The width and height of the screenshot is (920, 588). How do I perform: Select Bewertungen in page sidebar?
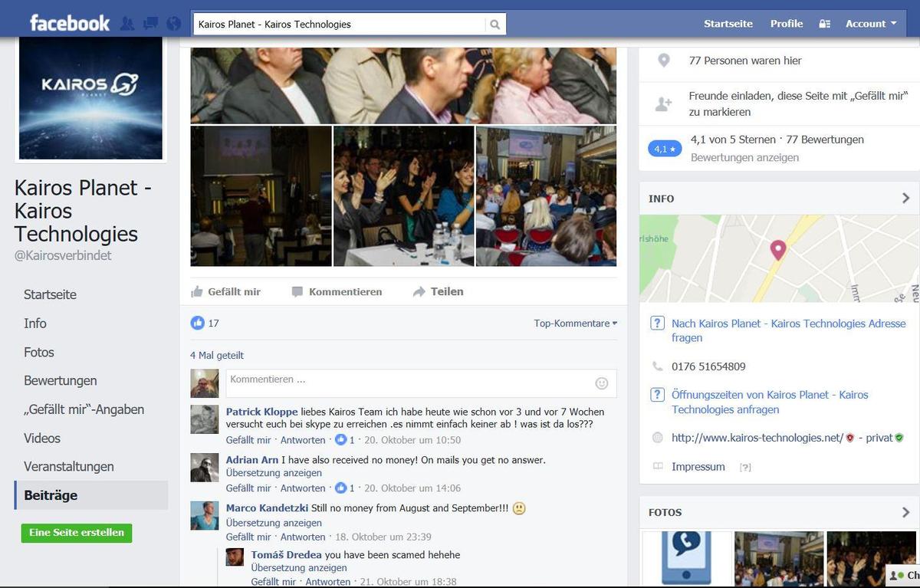(x=61, y=381)
